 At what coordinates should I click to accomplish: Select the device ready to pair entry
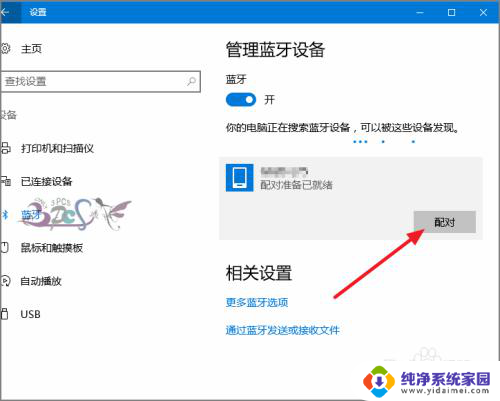351,198
